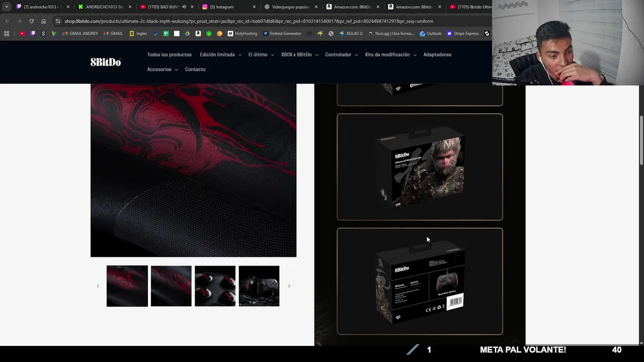Expand the Edición limitada dropdown

(x=220, y=54)
